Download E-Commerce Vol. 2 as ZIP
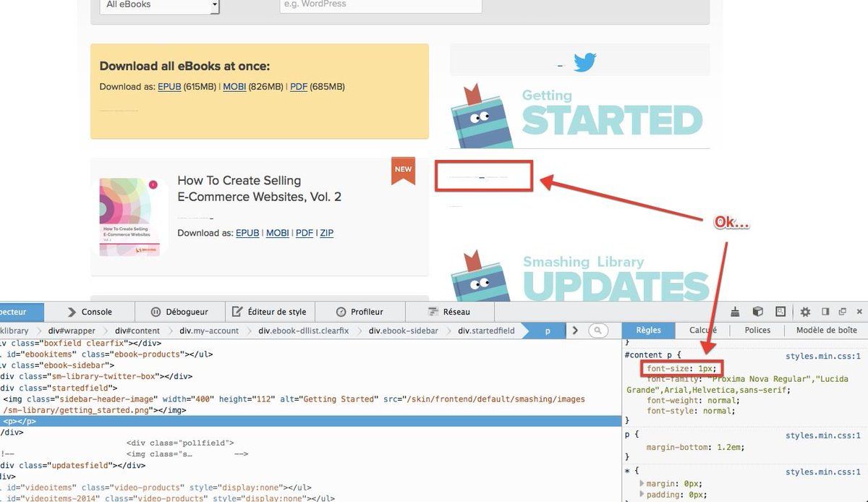The height and width of the screenshot is (502, 868). (327, 233)
